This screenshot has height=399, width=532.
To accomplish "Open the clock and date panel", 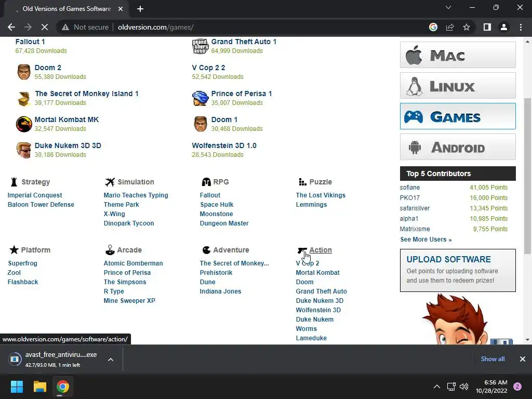I will coord(491,387).
